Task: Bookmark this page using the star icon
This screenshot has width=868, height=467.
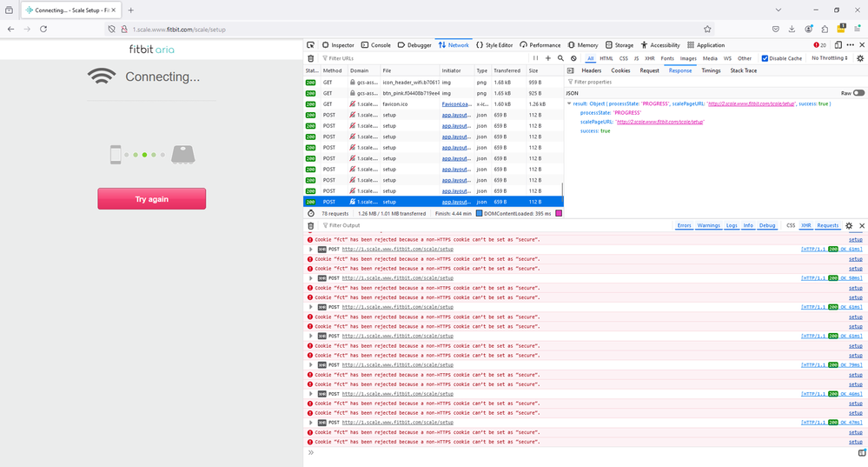Action: (708, 29)
